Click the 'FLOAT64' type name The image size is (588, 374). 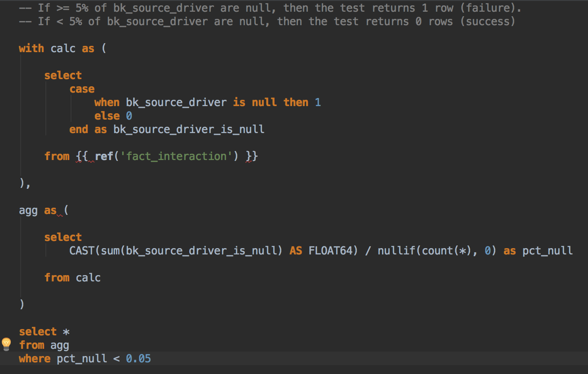[x=330, y=251]
